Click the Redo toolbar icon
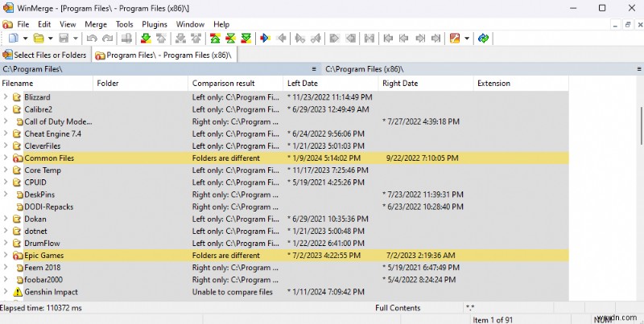Image resolution: width=644 pixels, height=324 pixels. 108,39
